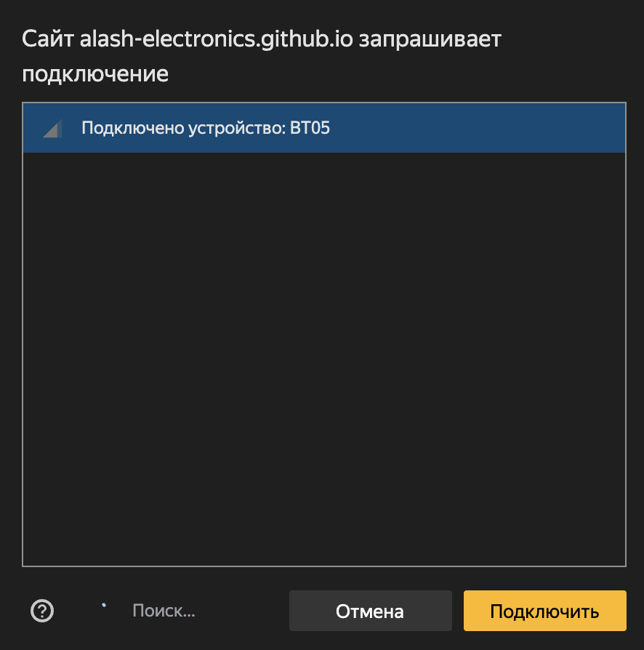Click the grey triangle signal indicator
644x650 pixels.
pyautogui.click(x=52, y=129)
